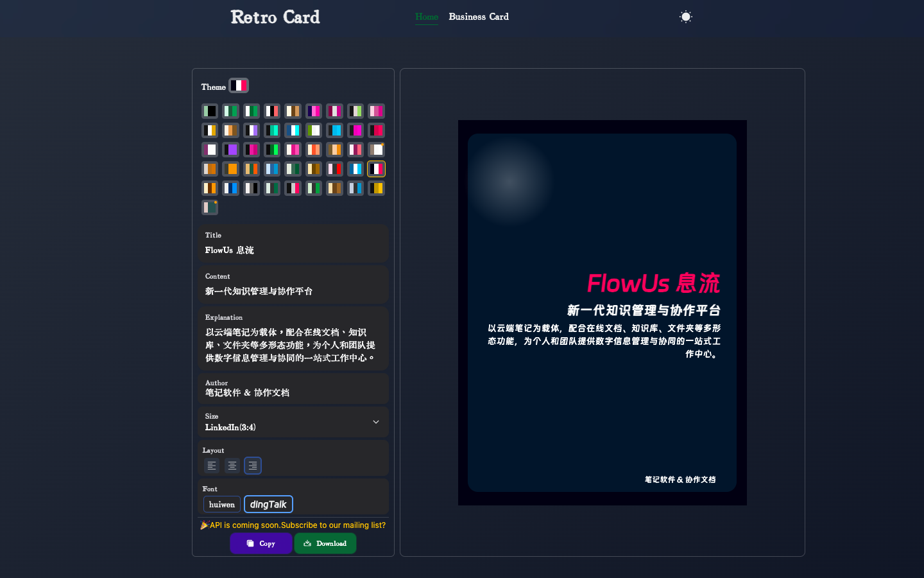Pick the black, teal and aqua theme
Screen dimensions: 924x578
[x=272, y=130]
